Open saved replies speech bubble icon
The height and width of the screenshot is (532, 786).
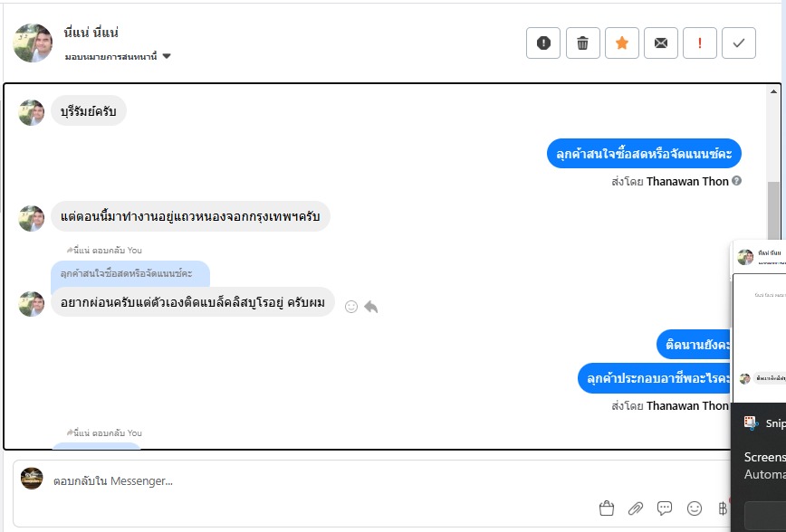coord(665,508)
